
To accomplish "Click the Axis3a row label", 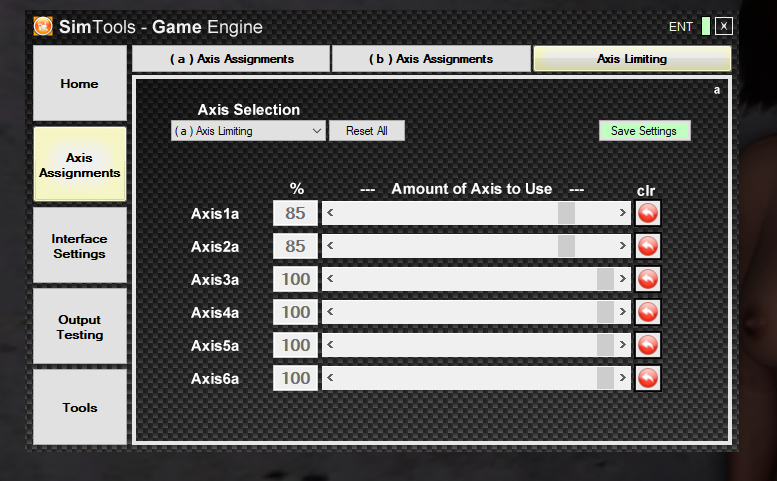I will (215, 280).
